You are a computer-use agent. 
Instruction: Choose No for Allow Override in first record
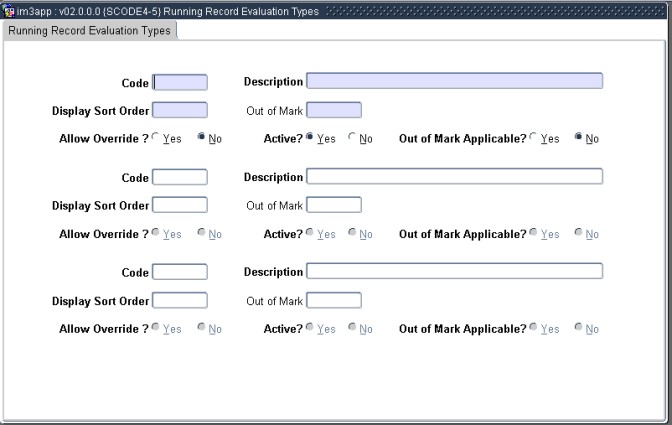coord(201,138)
